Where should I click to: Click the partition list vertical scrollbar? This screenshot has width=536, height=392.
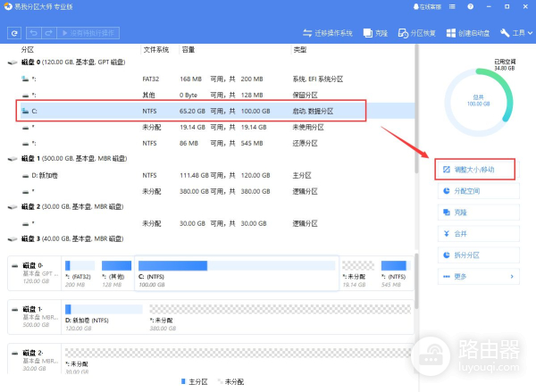tap(416, 109)
